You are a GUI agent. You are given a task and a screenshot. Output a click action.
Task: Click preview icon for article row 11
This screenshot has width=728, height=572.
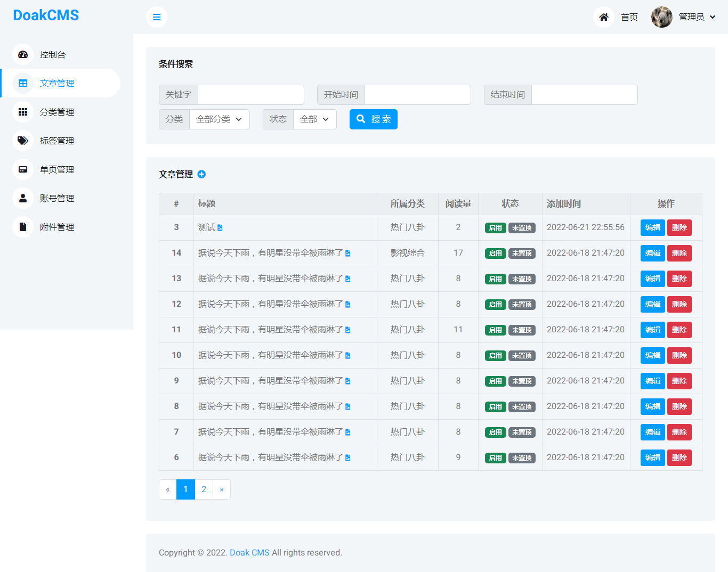[348, 330]
